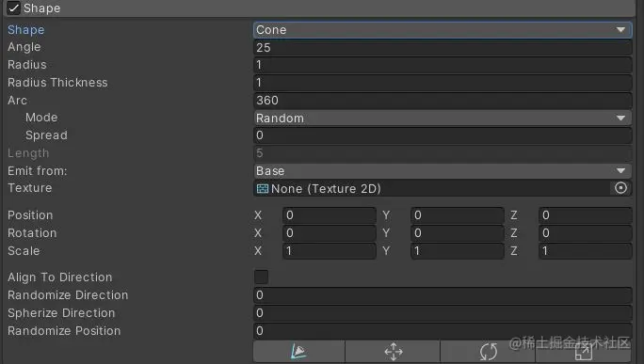Click the Arc field showing 360
This screenshot has height=364, width=644.
point(443,101)
